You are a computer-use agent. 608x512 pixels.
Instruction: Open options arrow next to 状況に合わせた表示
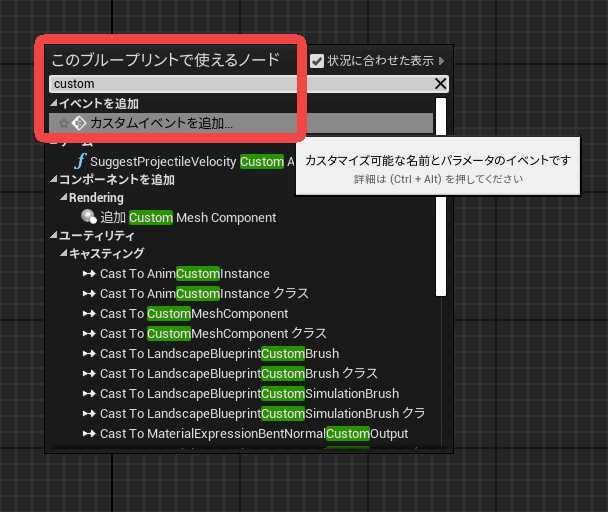[x=442, y=61]
